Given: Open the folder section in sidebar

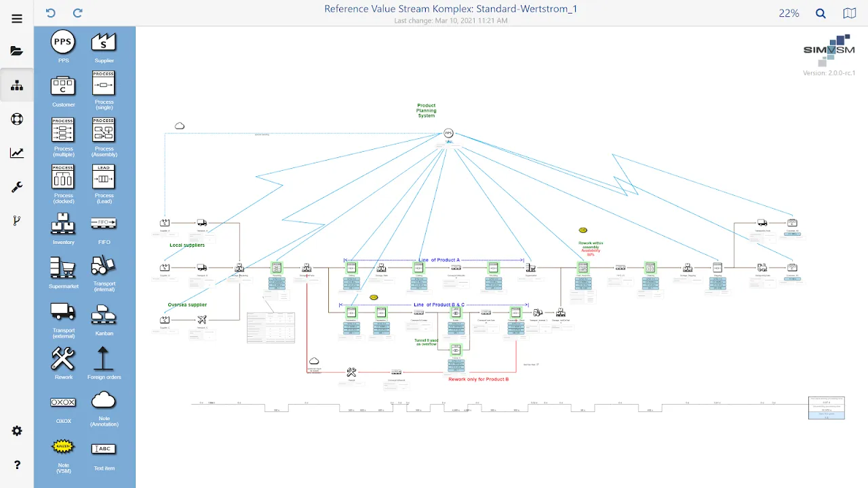Looking at the screenshot, I should (17, 51).
